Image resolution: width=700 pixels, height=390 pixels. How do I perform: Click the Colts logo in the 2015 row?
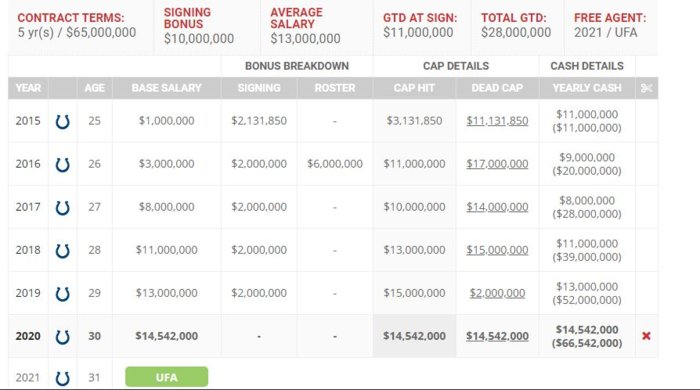click(62, 121)
